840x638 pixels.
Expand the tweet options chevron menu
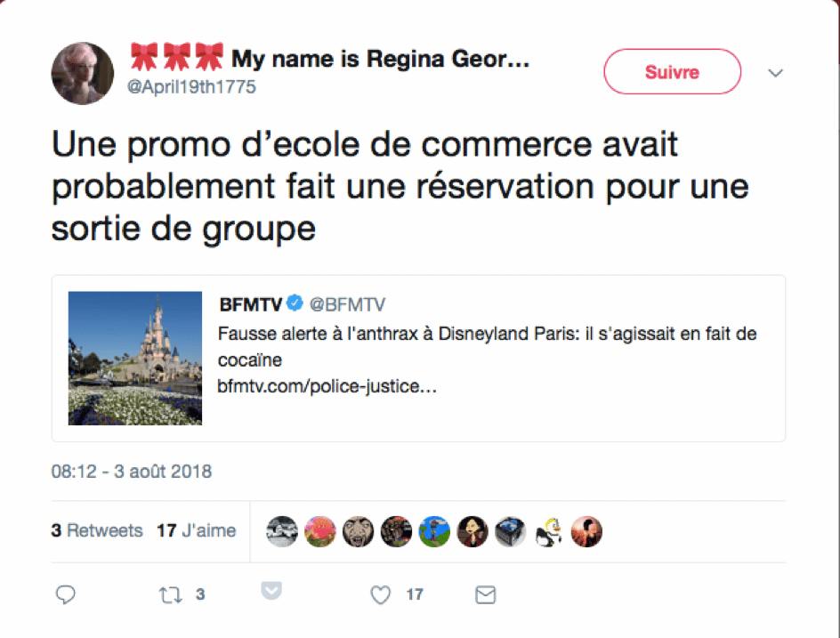point(775,73)
